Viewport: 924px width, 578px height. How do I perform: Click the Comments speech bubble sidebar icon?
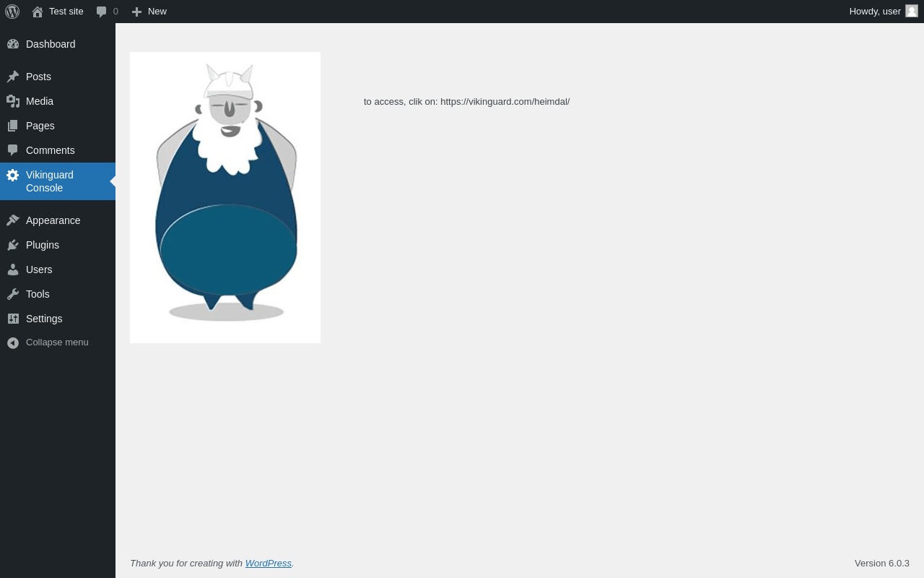point(13,150)
